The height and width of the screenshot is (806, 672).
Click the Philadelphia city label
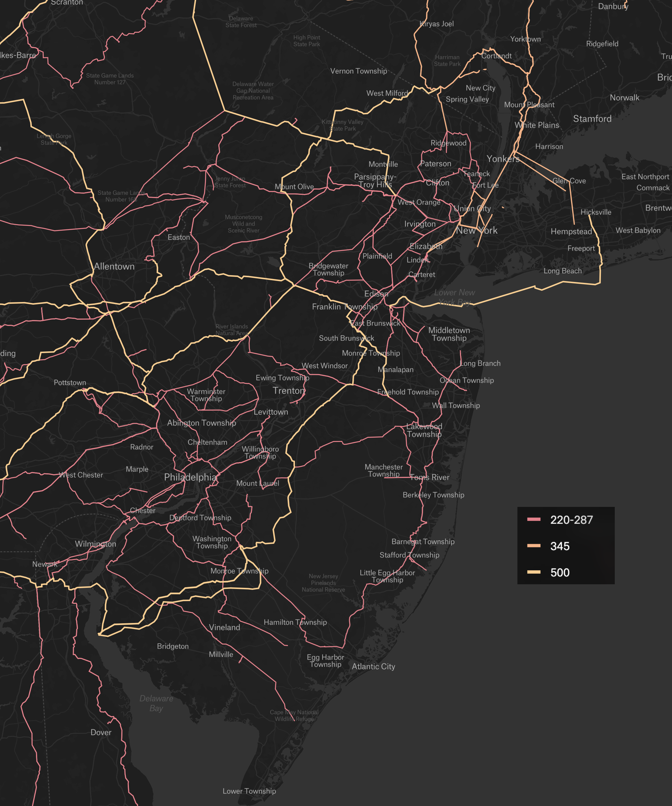click(x=190, y=478)
